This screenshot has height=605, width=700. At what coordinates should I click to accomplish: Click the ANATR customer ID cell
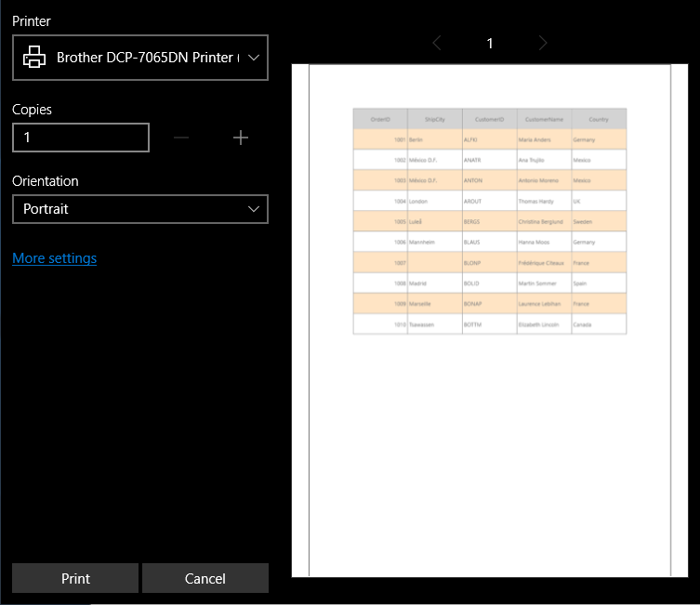pyautogui.click(x=490, y=160)
